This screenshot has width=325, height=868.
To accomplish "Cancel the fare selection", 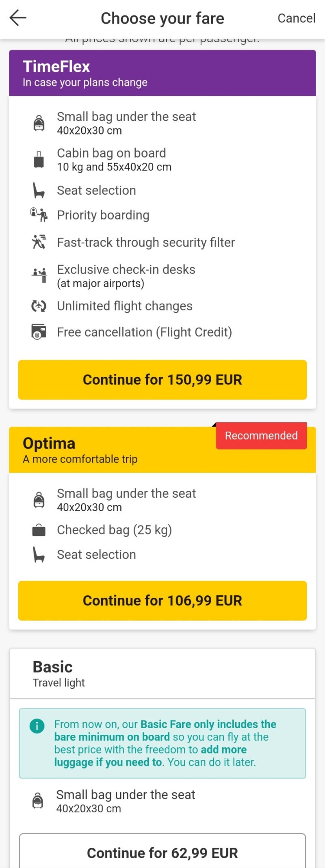I will tap(296, 18).
